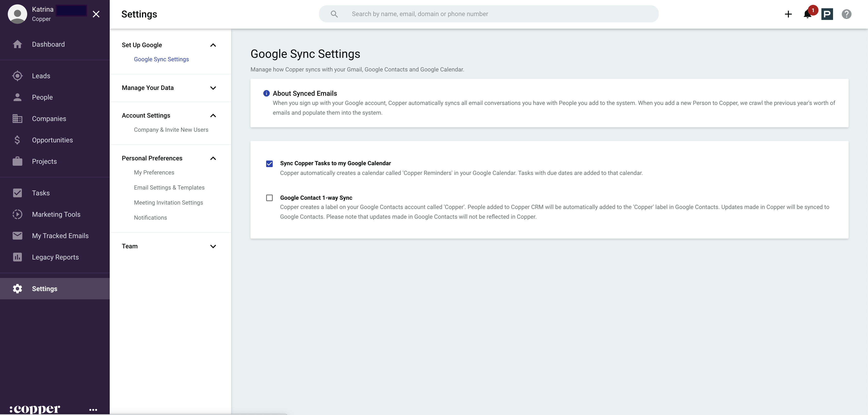This screenshot has width=868, height=415.
Task: Click the Sync Copper Tasks label text
Action: (x=335, y=163)
